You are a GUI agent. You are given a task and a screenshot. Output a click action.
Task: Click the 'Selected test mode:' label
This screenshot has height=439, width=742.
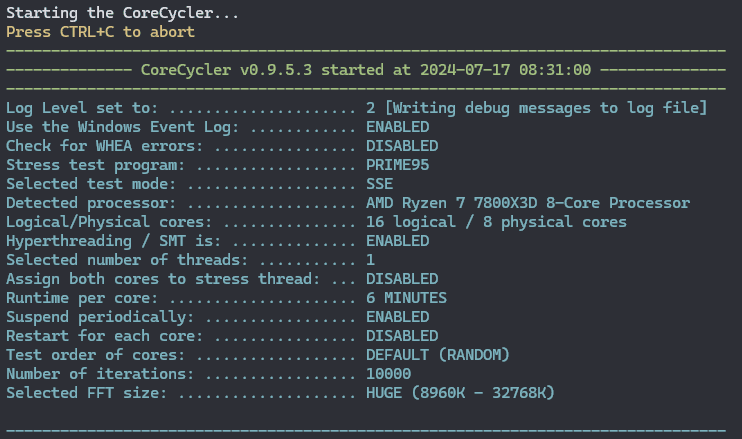(91, 184)
